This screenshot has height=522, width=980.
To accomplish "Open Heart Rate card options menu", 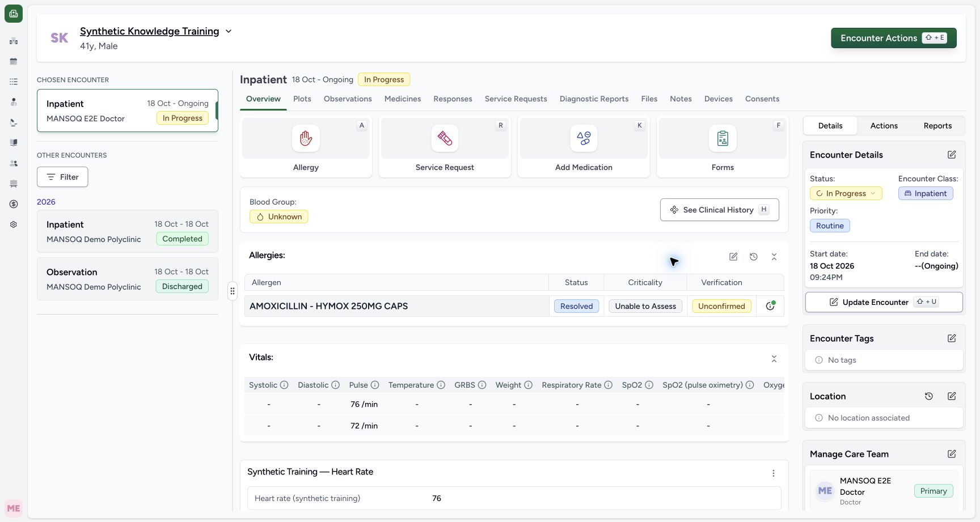I will [774, 473].
